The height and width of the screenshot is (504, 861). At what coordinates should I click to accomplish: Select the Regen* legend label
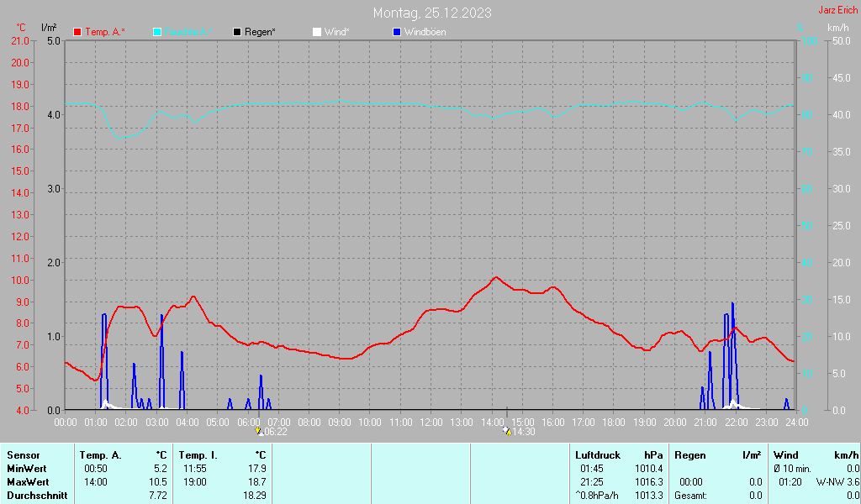pyautogui.click(x=261, y=32)
